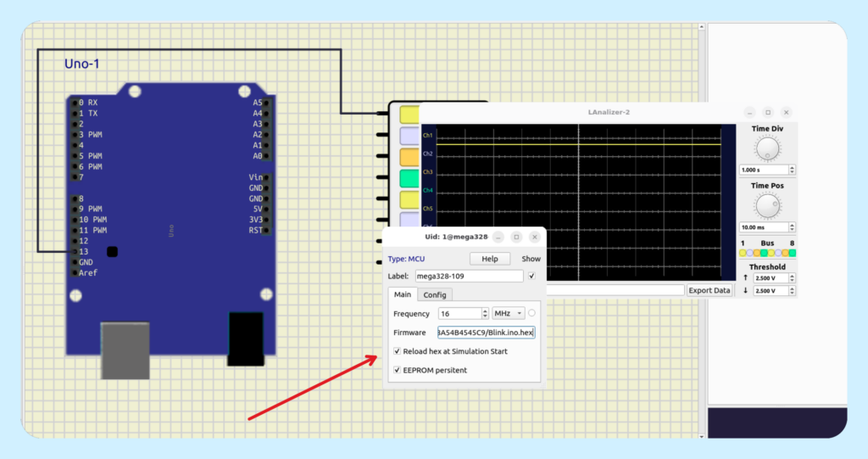The width and height of the screenshot is (868, 459).
Task: Click the Frequency value field showing 16
Action: 459,314
